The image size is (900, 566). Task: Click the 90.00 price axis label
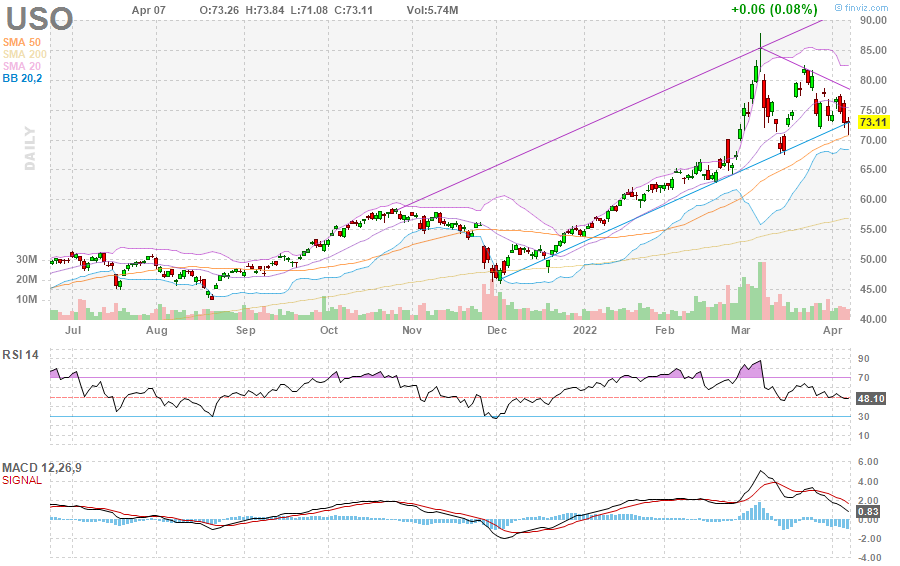click(x=872, y=21)
